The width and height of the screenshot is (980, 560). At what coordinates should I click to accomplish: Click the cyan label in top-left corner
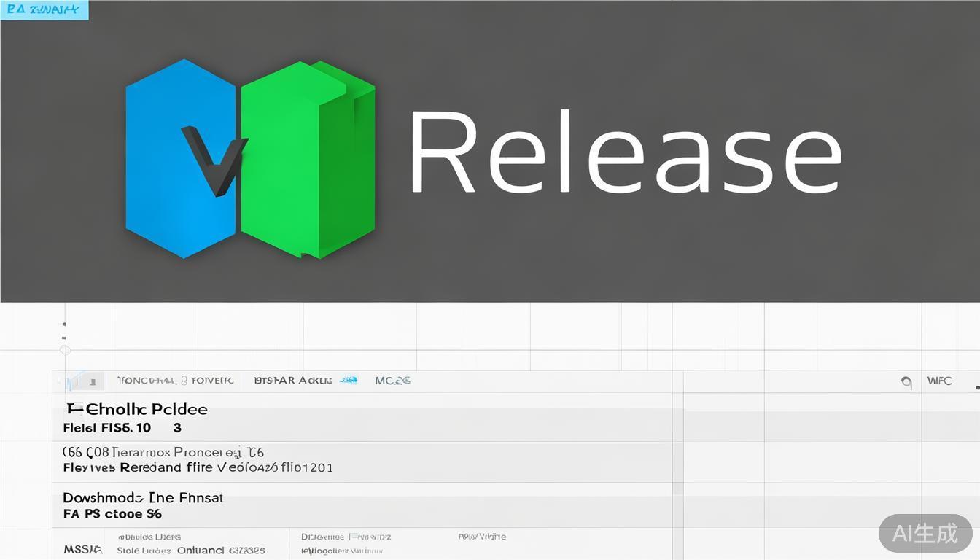[x=44, y=10]
